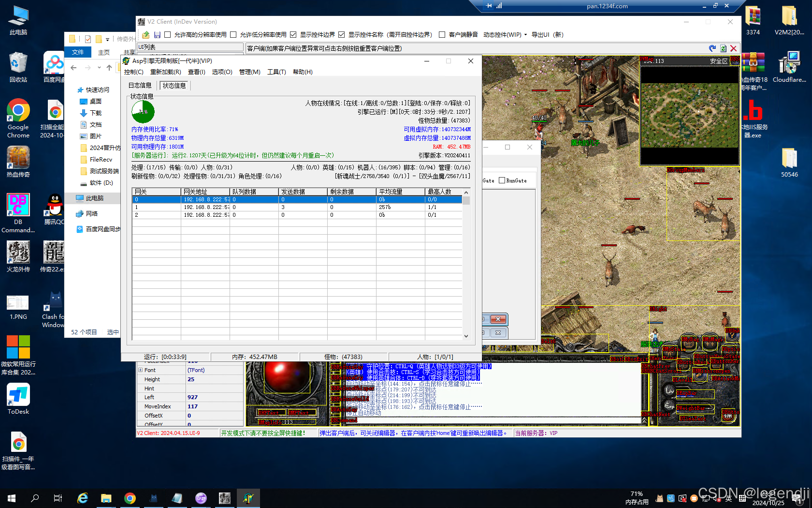Open 控制(C) menu in Asp engine window

(133, 72)
